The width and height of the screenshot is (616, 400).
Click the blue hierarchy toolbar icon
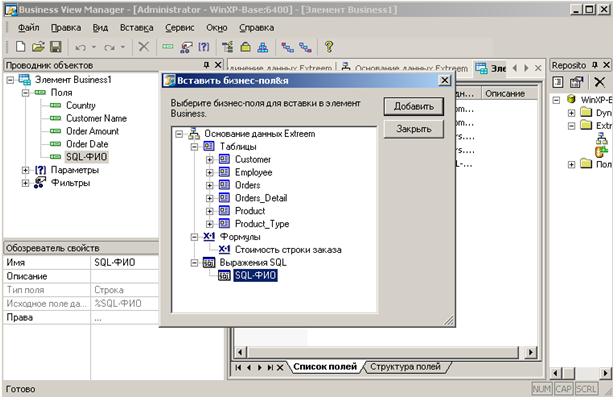[263, 47]
